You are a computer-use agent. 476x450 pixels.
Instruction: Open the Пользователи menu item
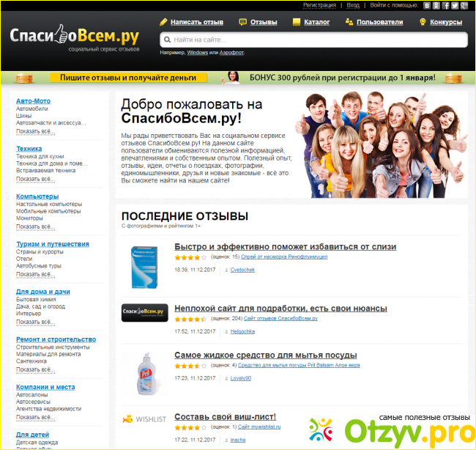tap(379, 22)
